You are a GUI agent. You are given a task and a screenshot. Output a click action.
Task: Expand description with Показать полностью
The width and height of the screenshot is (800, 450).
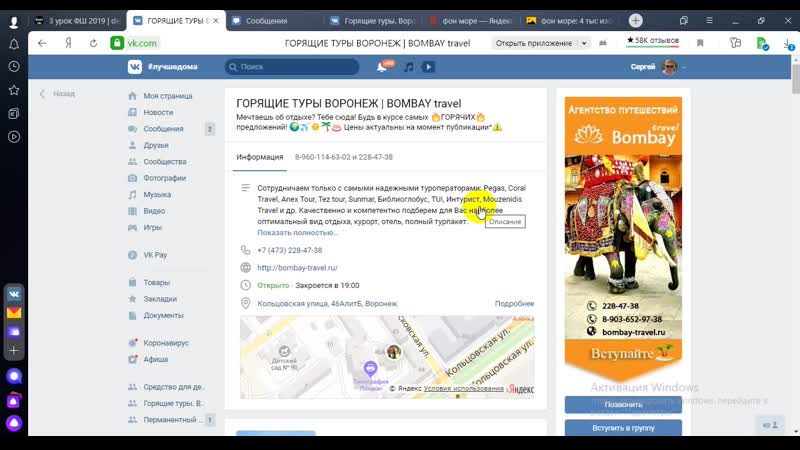[x=297, y=232]
